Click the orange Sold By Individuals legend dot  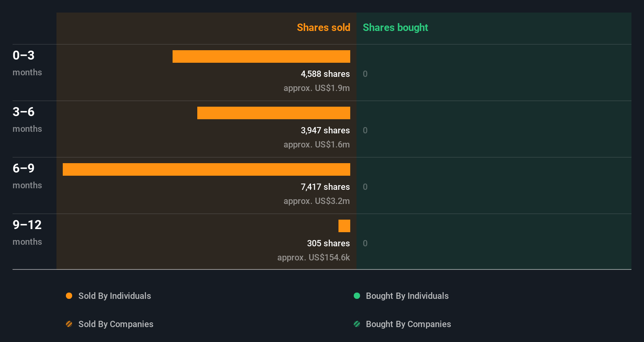(x=69, y=296)
